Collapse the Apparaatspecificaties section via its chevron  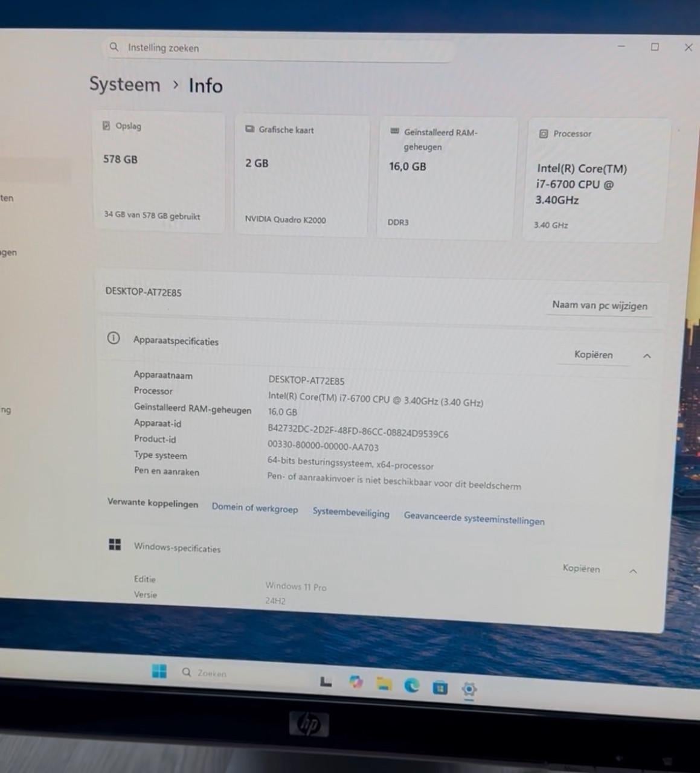pos(647,356)
